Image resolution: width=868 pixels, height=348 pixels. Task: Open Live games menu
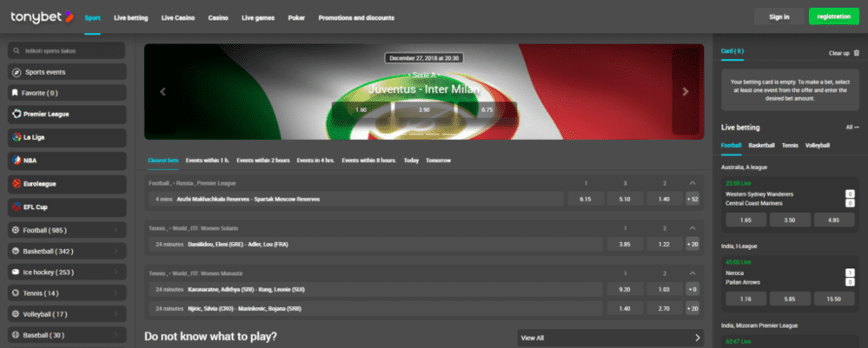point(258,17)
